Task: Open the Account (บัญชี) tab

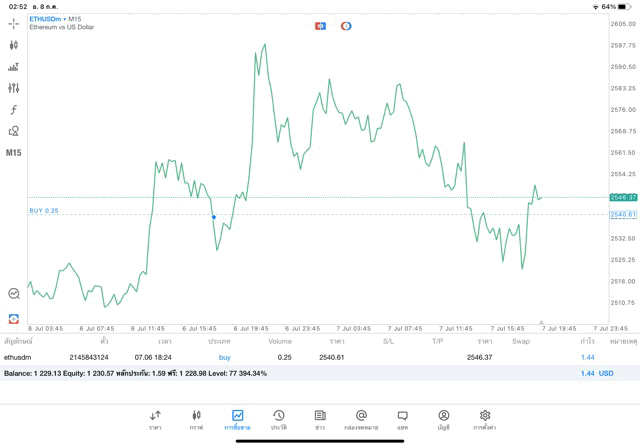Action: 443,419
